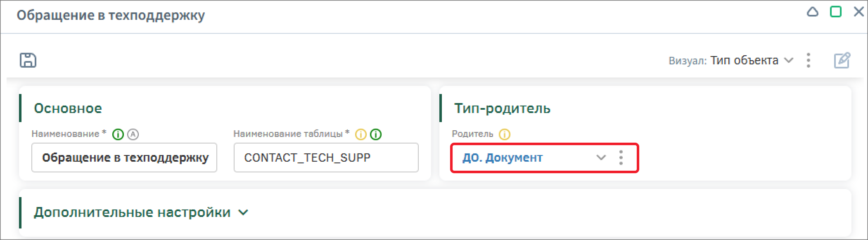This screenshot has width=868, height=240.
Task: Click the Основное section heading
Action: (68, 108)
